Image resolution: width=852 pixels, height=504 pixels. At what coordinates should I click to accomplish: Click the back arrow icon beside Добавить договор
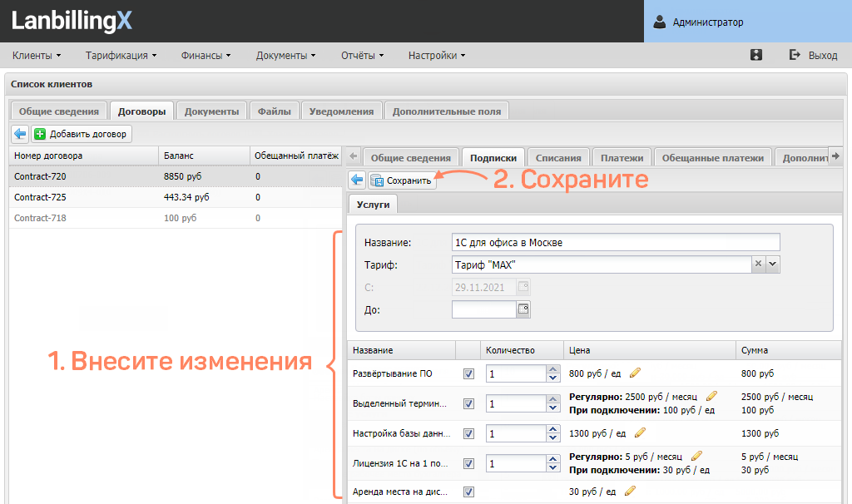pyautogui.click(x=21, y=134)
